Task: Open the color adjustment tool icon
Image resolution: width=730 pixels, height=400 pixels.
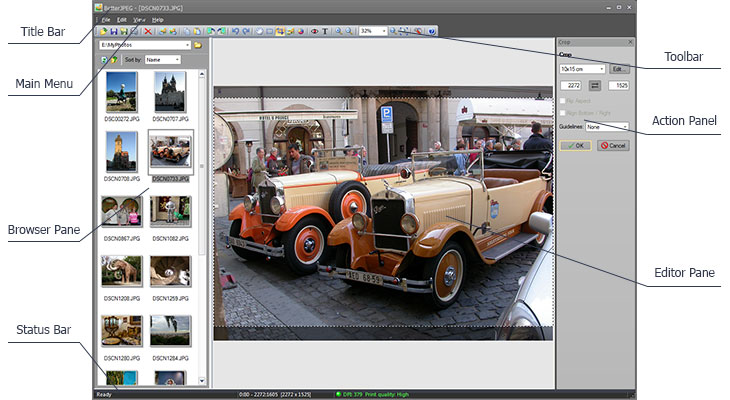Action: coord(301,32)
